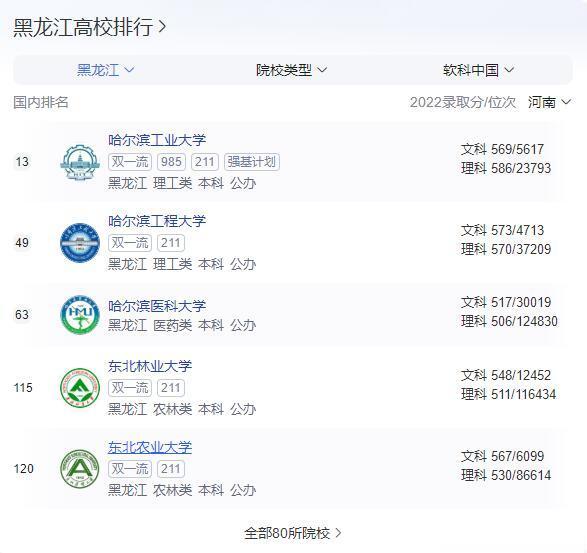Click score 文科 567/6099

tap(502, 456)
